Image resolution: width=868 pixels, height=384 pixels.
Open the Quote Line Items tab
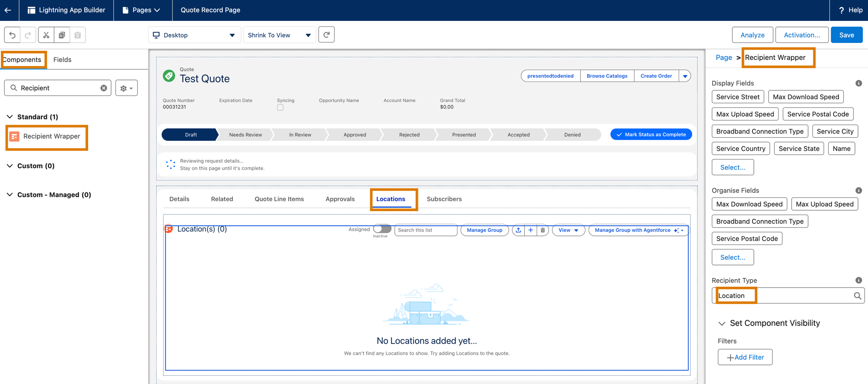(x=279, y=199)
